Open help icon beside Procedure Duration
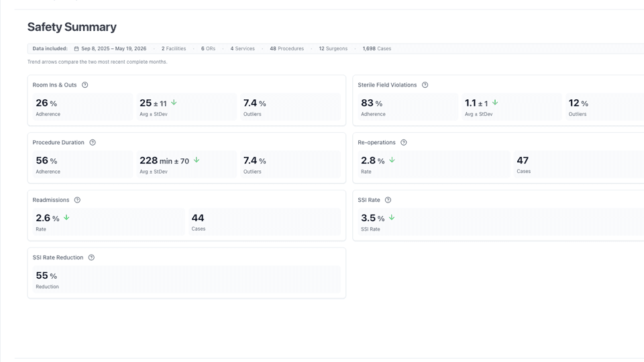The height and width of the screenshot is (362, 644). point(93,142)
